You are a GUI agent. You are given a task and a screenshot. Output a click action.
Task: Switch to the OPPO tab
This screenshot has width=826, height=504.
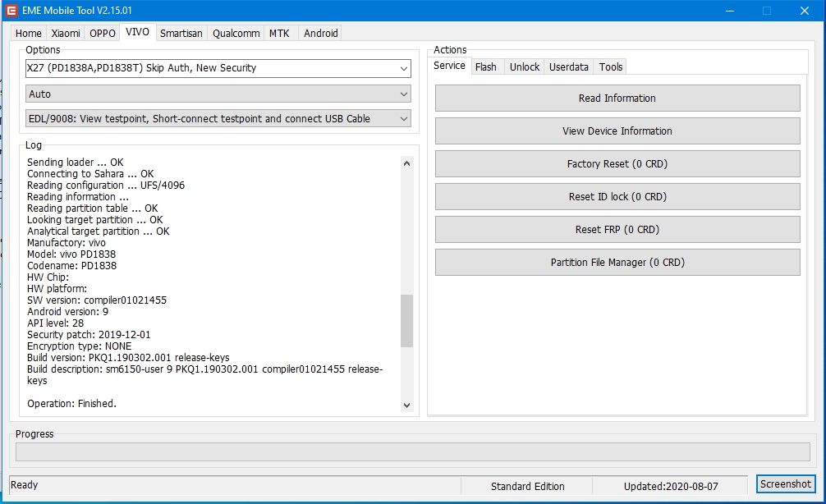pyautogui.click(x=102, y=33)
